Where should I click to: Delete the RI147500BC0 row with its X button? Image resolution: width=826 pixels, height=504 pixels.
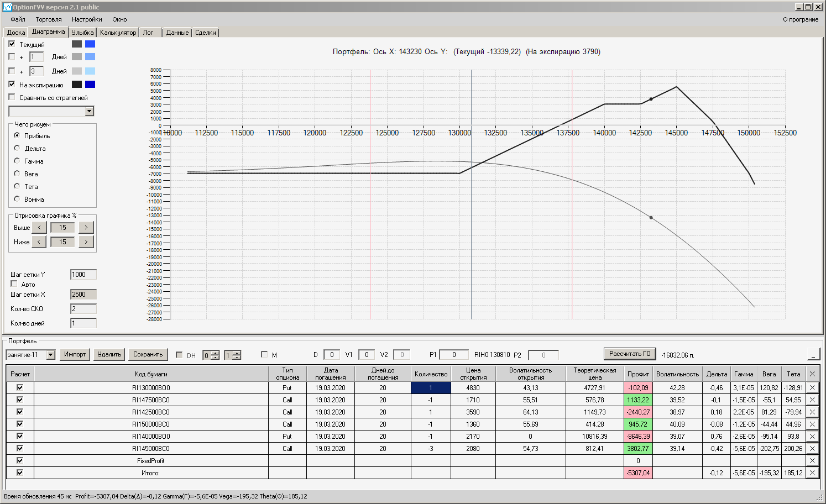click(x=812, y=400)
